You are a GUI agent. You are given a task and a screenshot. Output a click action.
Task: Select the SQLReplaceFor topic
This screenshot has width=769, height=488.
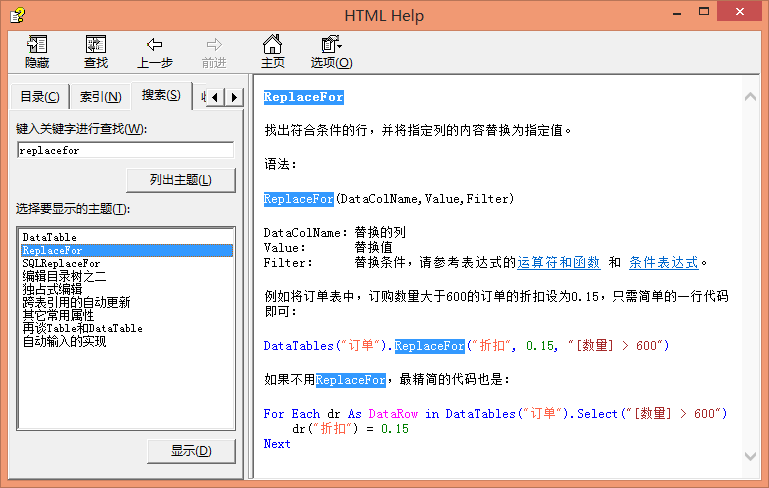(x=61, y=263)
